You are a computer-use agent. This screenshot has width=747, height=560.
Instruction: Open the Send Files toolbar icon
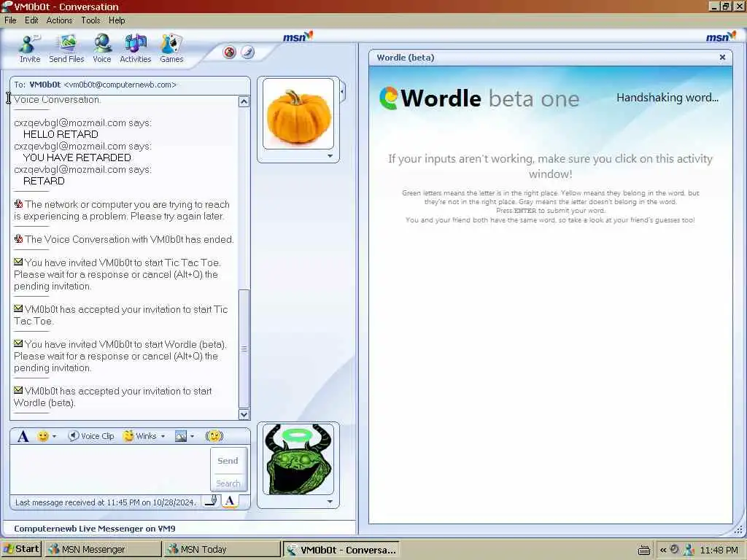(66, 49)
